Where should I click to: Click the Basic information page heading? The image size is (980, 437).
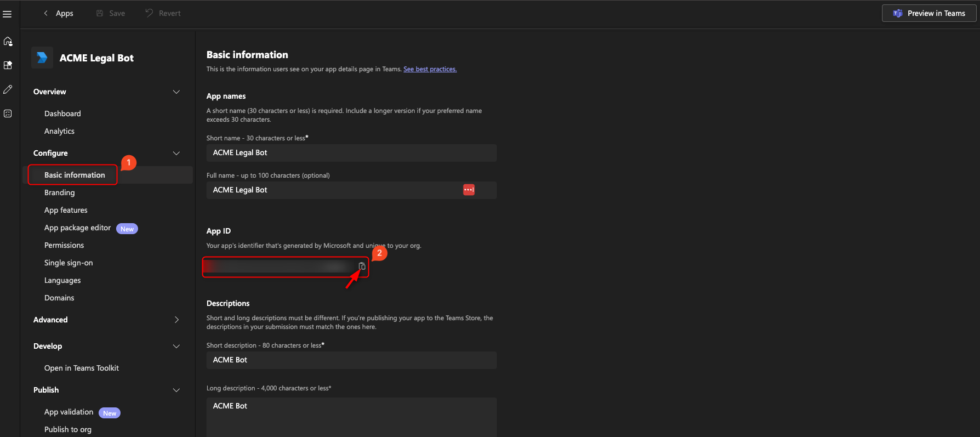click(247, 55)
